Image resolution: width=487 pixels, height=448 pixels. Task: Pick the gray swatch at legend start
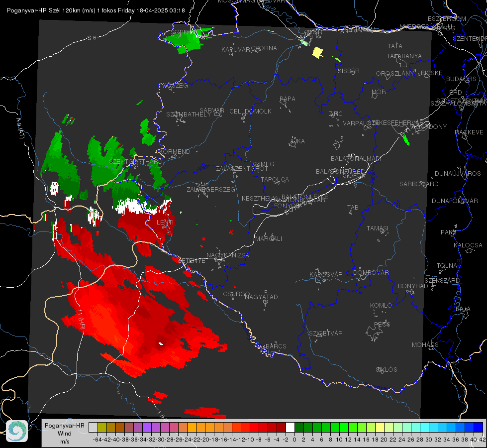[x=93, y=427]
